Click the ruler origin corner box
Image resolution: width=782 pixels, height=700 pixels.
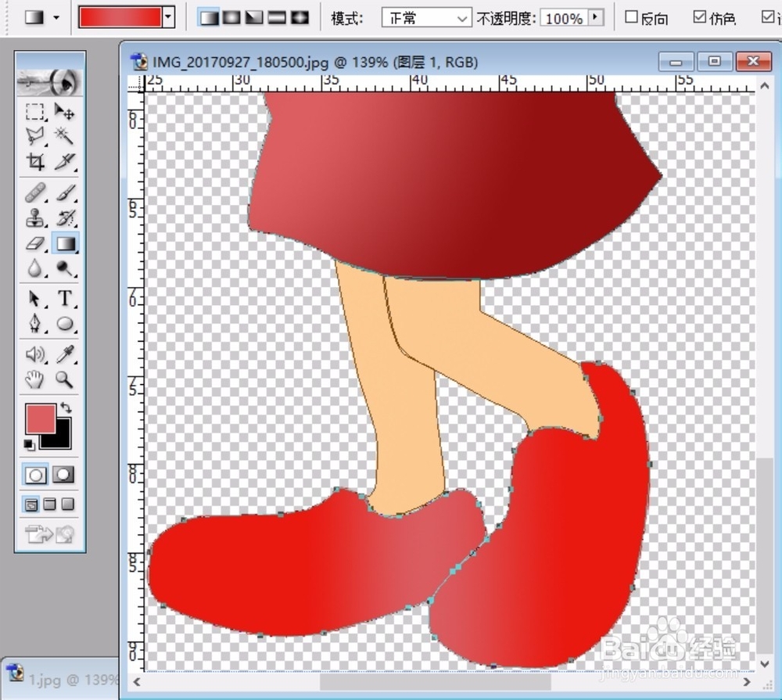[135, 84]
